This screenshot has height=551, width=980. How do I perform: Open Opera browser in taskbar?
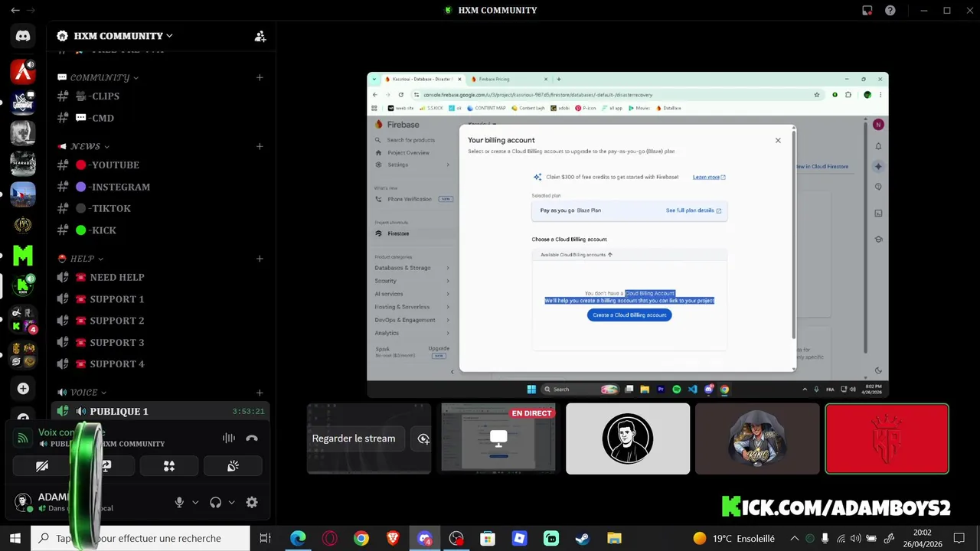(x=329, y=538)
